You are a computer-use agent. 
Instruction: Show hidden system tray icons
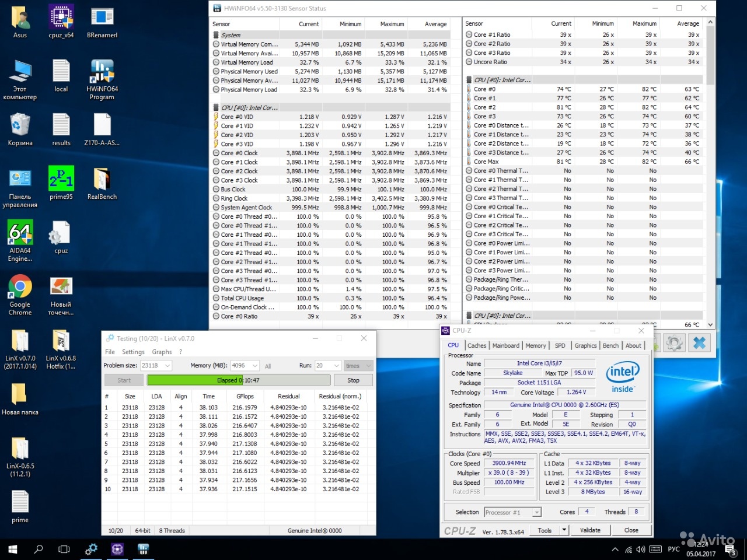point(615,549)
